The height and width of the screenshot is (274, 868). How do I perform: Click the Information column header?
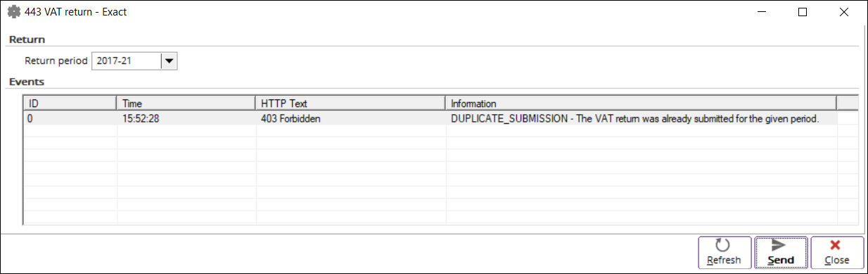(641, 104)
